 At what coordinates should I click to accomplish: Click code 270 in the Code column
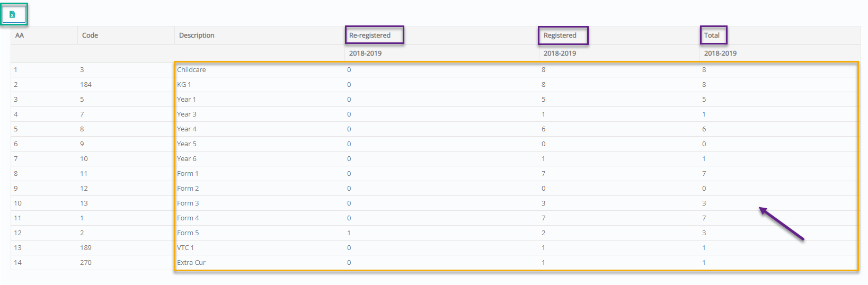click(x=86, y=263)
